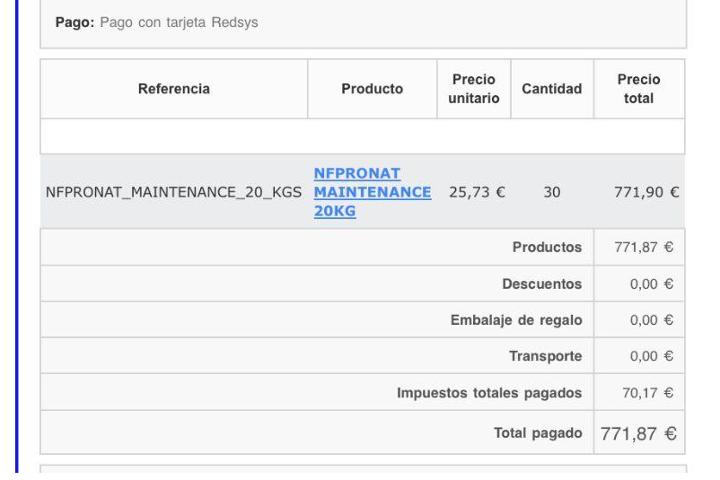Click the Embalaje de regalo label
The image size is (720, 480).
pyautogui.click(x=516, y=320)
